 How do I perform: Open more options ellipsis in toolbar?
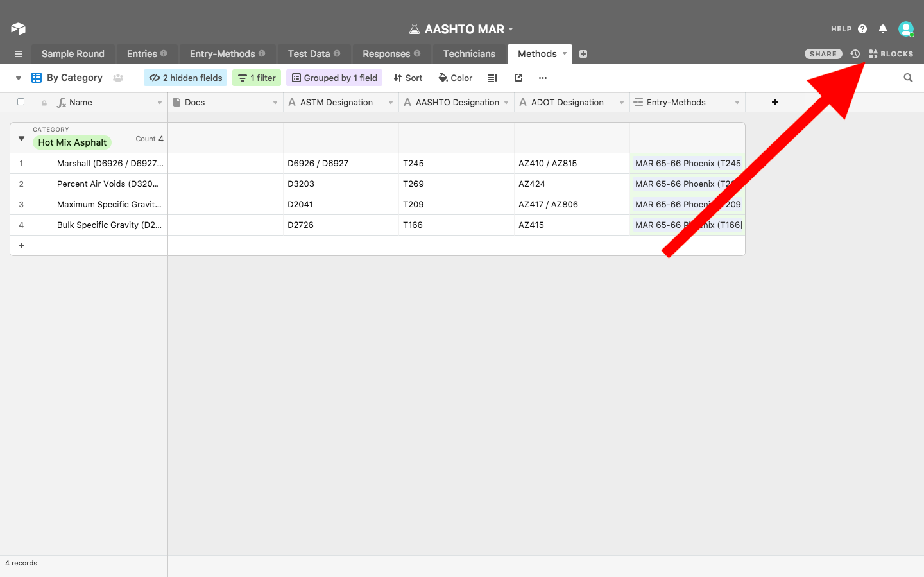[x=543, y=78]
